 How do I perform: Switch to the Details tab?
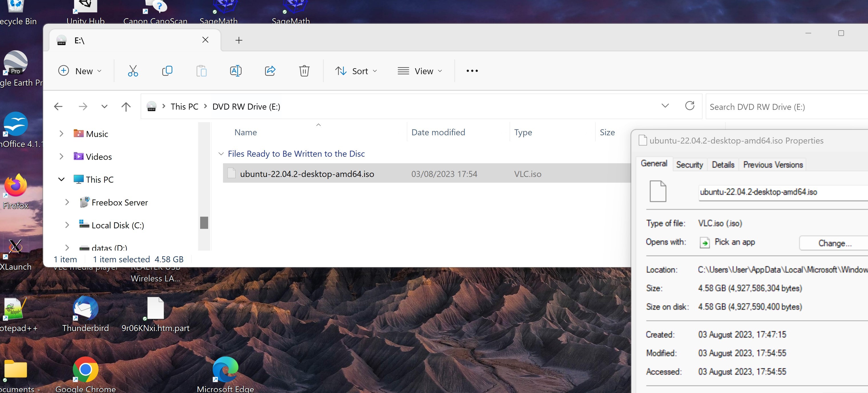[723, 165]
